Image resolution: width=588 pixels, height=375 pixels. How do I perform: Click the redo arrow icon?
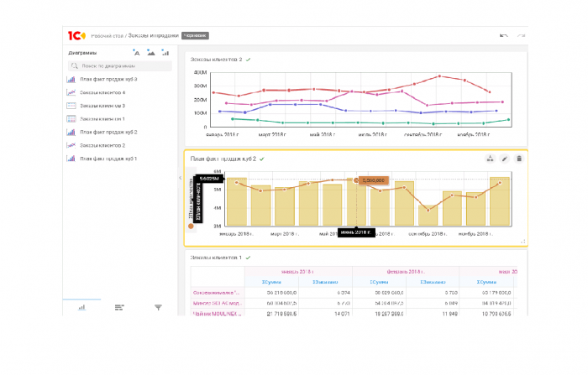pos(522,35)
